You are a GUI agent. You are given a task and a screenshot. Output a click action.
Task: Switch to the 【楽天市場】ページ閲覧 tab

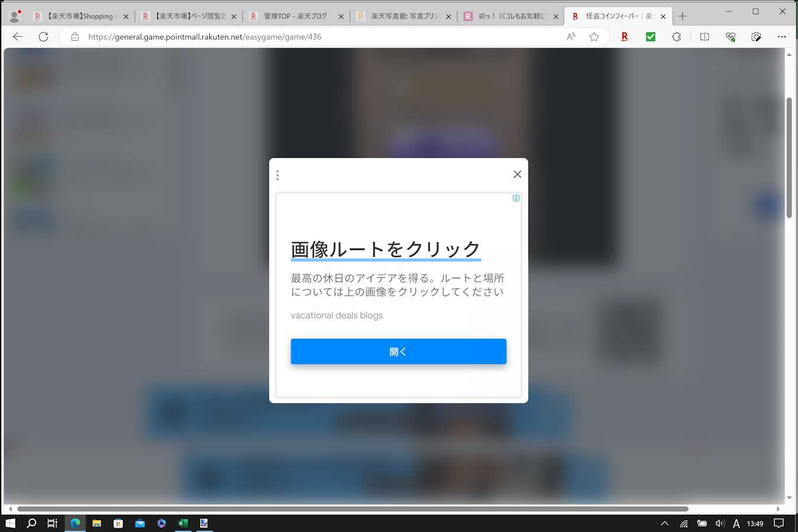(x=189, y=16)
